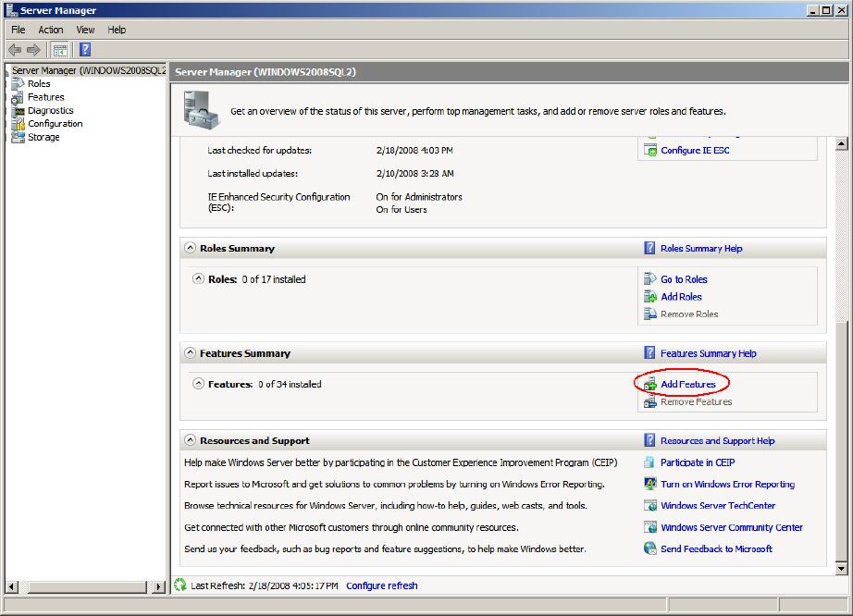Click the Configure IE ESC icon
Viewport: 853px width, 616px height.
(x=650, y=150)
